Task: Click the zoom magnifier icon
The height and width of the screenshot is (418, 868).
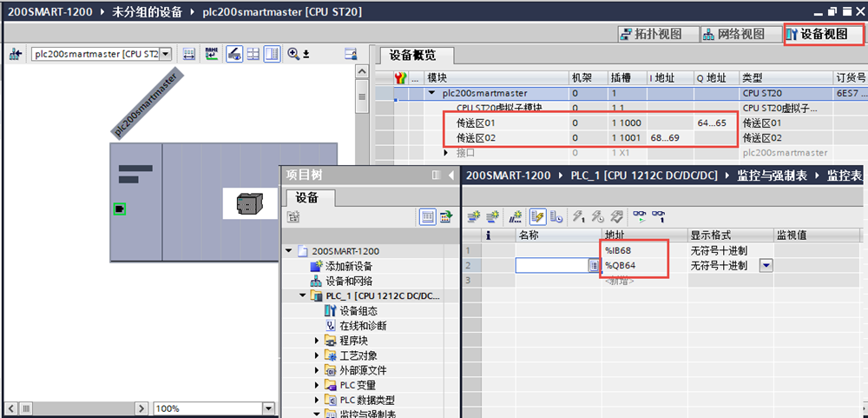Action: click(x=293, y=54)
